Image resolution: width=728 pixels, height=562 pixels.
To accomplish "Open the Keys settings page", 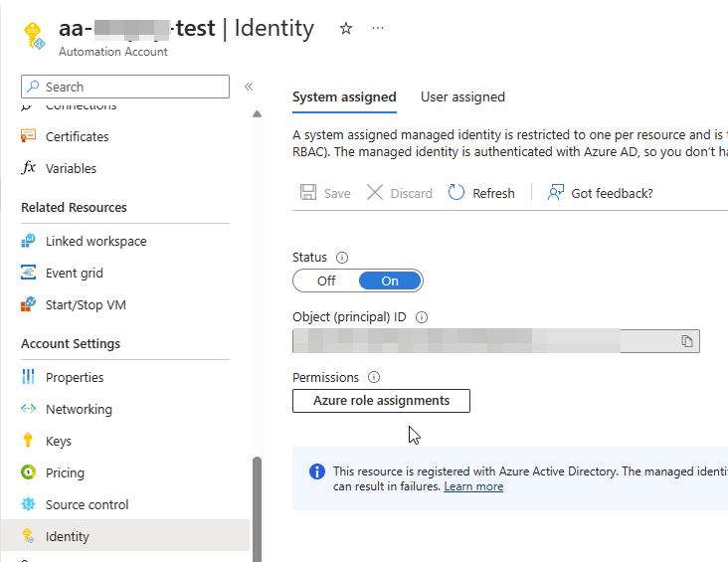I will click(59, 441).
